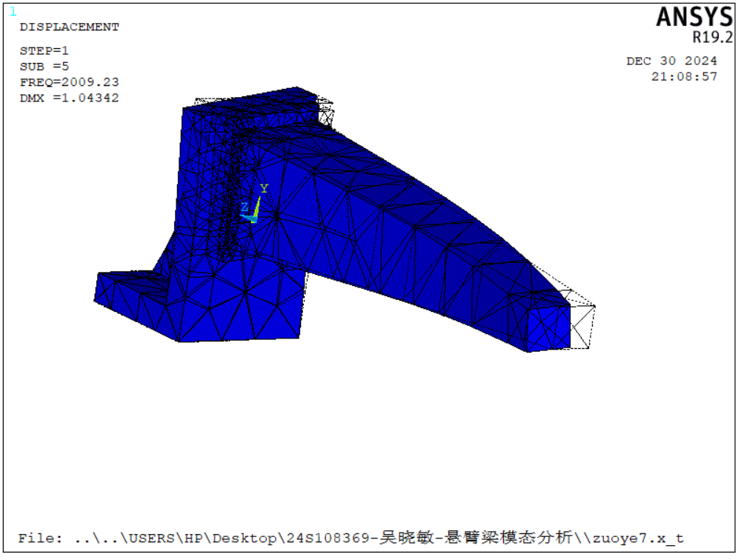
Task: Click the coordinate triad Z axis label
Action: pos(245,207)
